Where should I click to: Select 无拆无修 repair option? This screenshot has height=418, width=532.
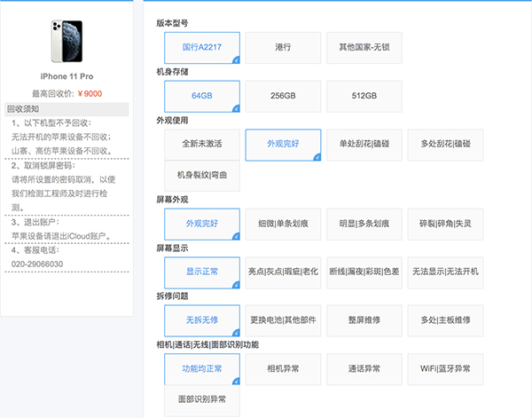click(202, 321)
